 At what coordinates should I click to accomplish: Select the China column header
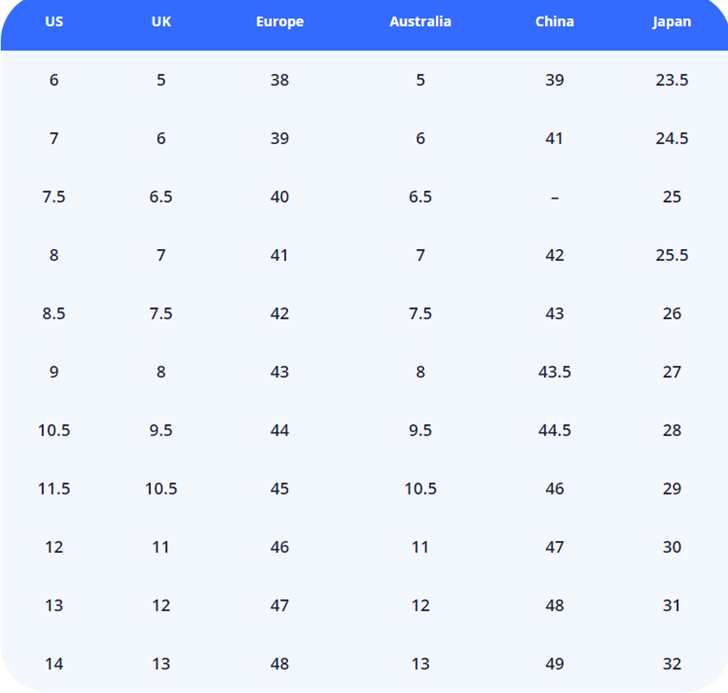tap(554, 21)
